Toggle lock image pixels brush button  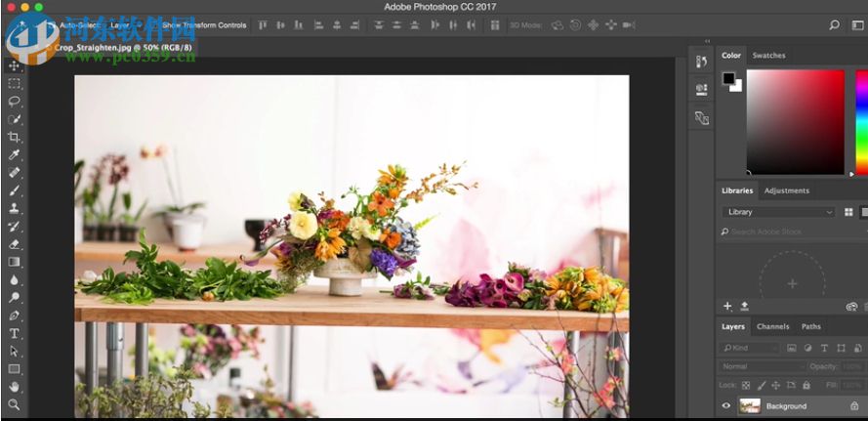762,385
